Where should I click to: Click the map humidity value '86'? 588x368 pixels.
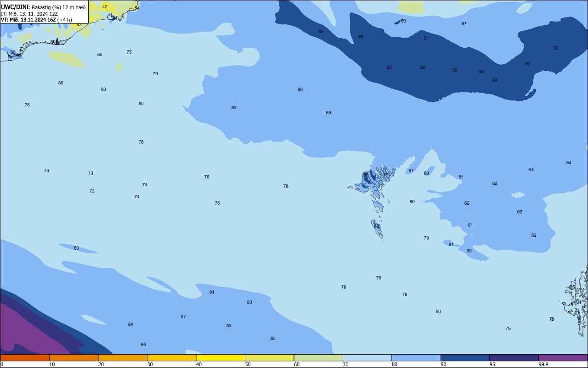pos(143,345)
